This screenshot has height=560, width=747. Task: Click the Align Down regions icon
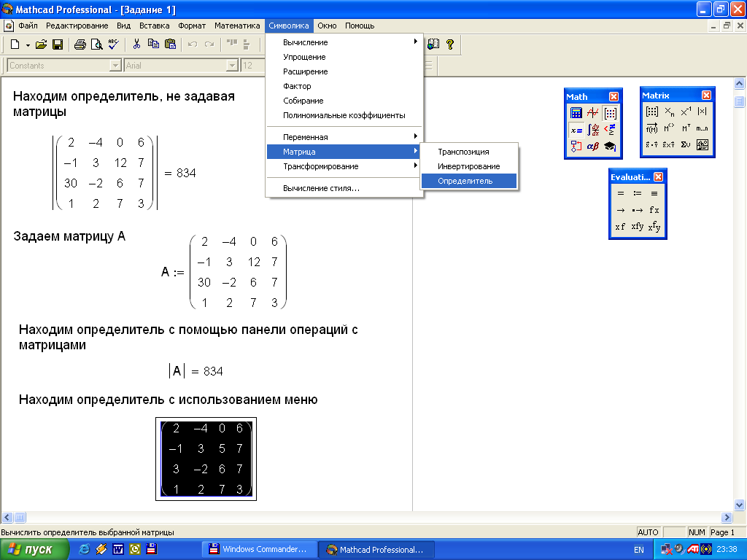tap(247, 44)
